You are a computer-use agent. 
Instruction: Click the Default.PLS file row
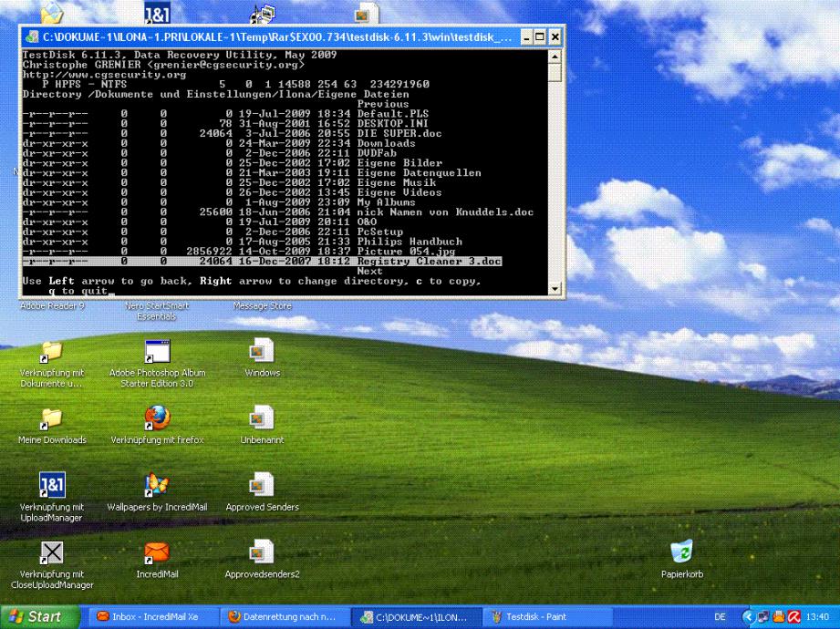[225, 114]
